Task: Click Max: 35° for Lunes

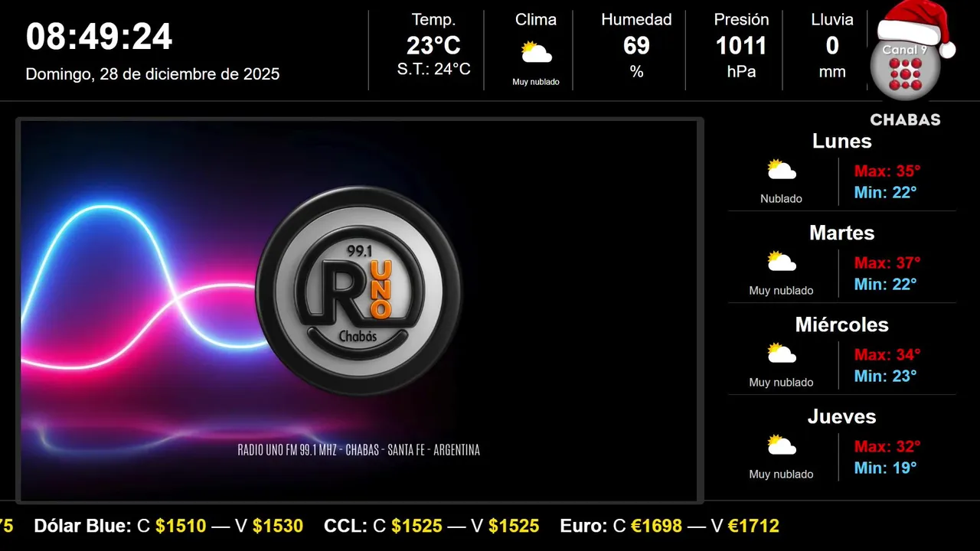Action: 887,171
